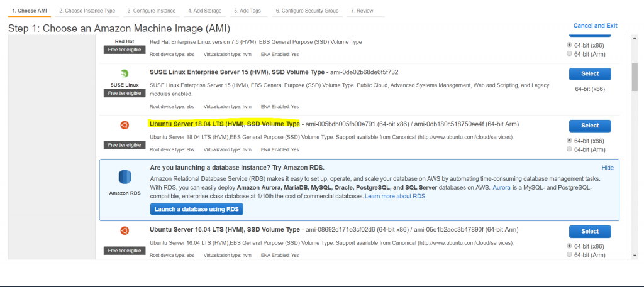Go to 2. Choose Instance Type tab

pos(87,11)
